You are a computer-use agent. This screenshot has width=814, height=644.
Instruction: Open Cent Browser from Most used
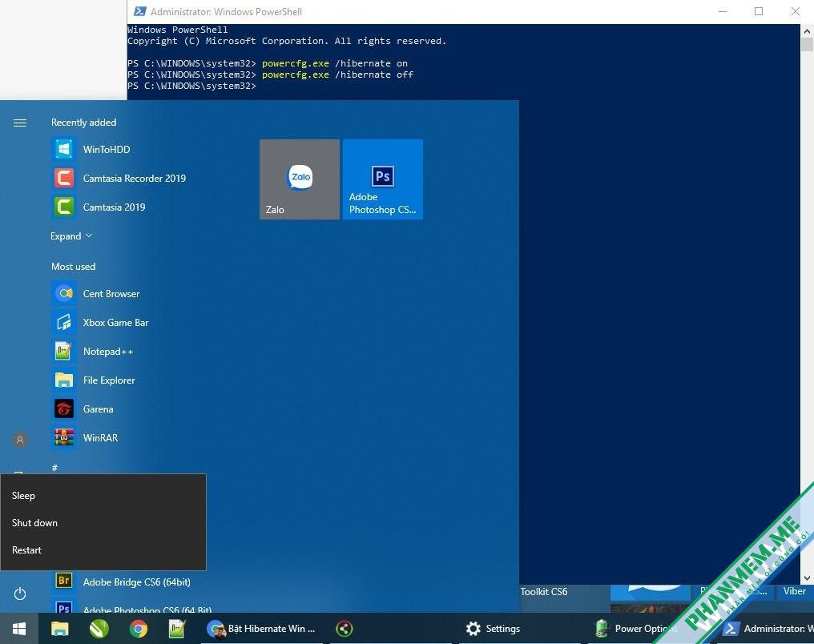point(111,294)
